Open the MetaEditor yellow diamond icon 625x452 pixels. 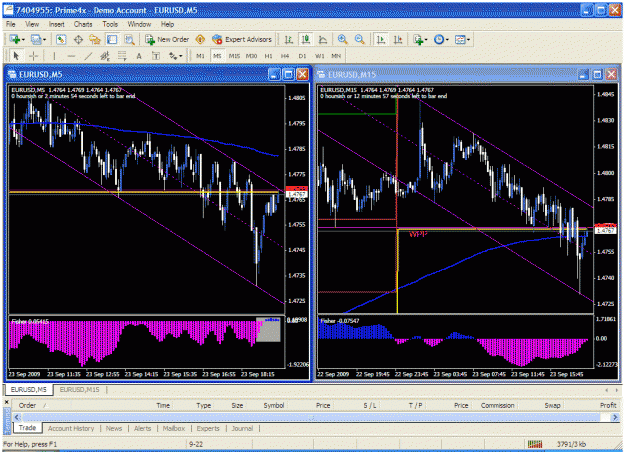[200, 39]
